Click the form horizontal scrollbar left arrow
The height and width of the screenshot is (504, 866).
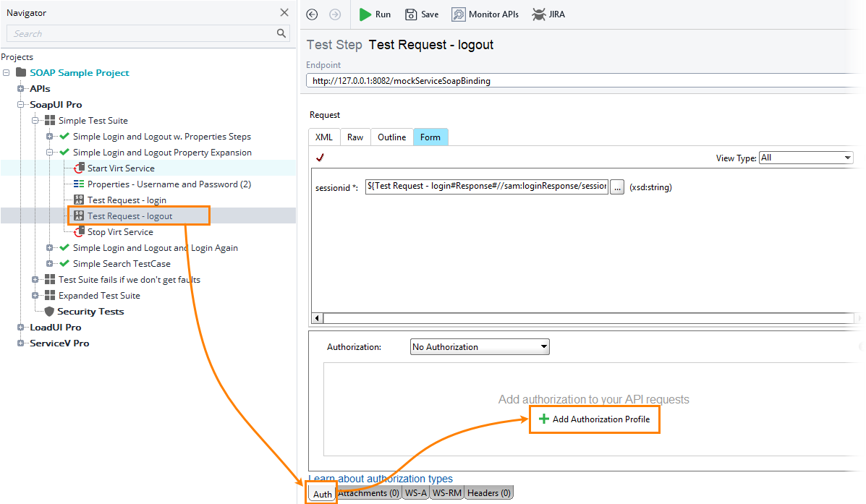click(318, 318)
